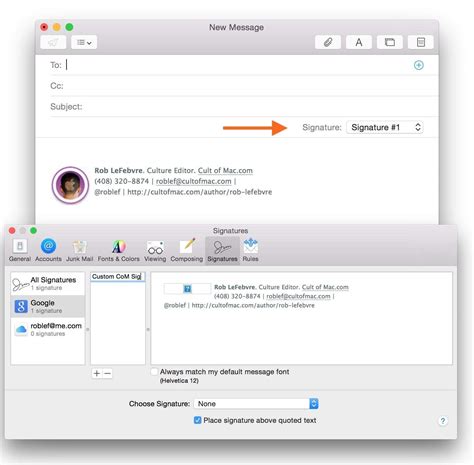Open the Accounts preferences tab
474x465 pixels.
coord(48,251)
